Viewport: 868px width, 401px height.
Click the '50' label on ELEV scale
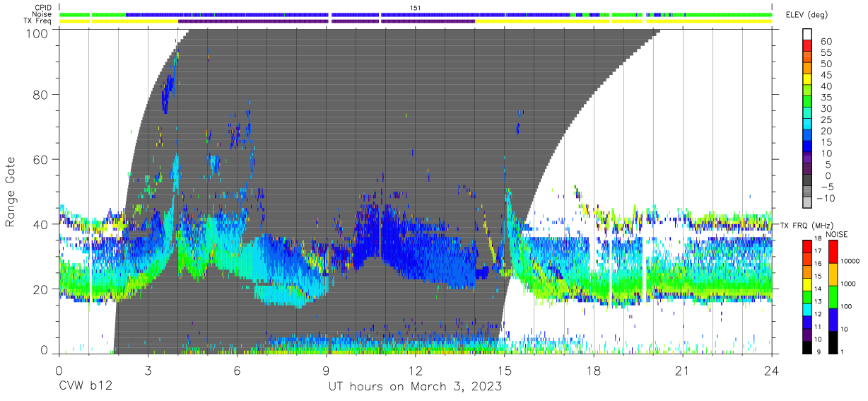(x=826, y=64)
